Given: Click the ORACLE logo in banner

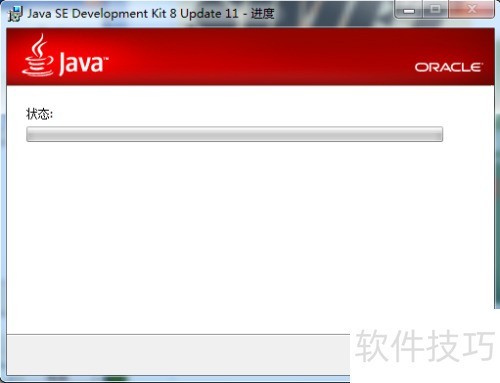Looking at the screenshot, I should [449, 67].
